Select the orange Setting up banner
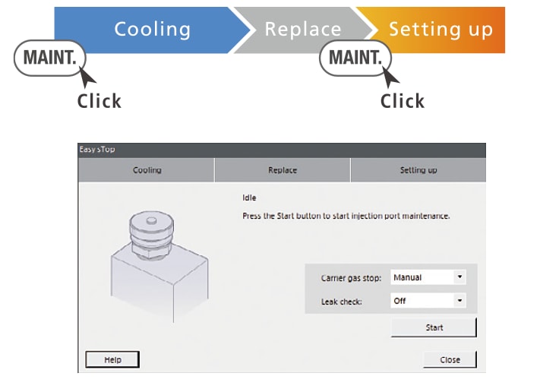Screen dimensions: 559x392 tap(441, 30)
